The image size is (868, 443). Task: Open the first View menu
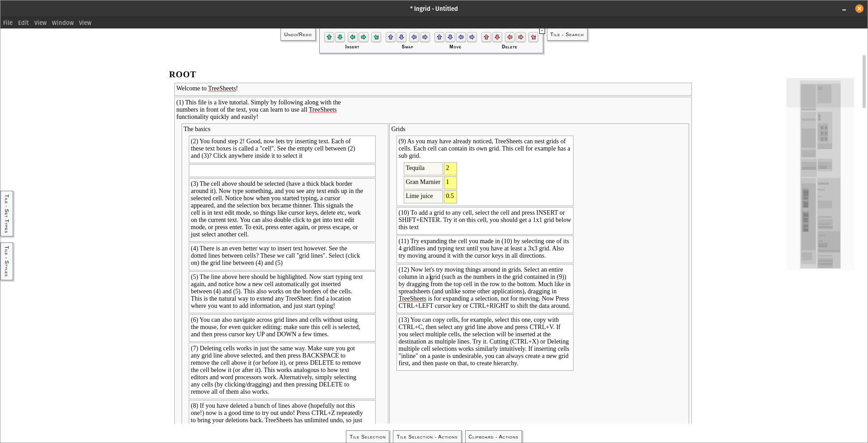(x=40, y=23)
